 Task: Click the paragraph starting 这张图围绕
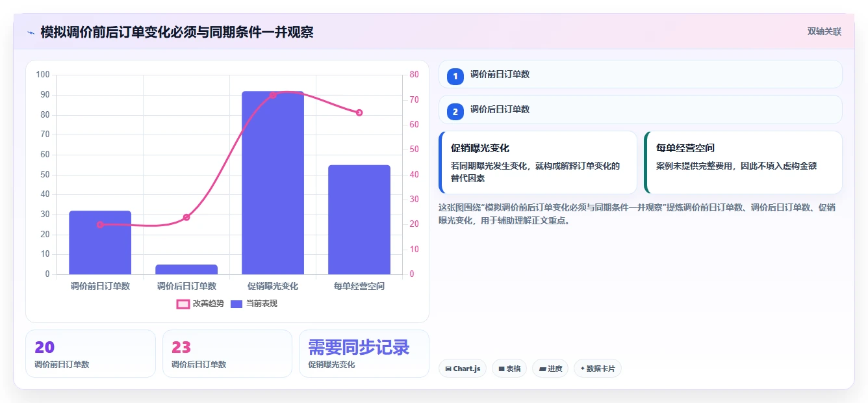(637, 214)
